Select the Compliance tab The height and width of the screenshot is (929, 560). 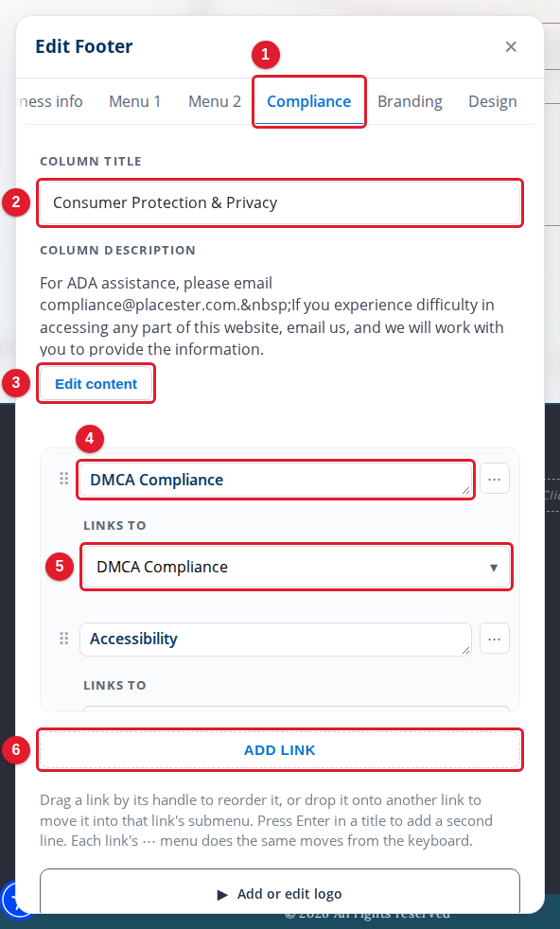[x=308, y=101]
